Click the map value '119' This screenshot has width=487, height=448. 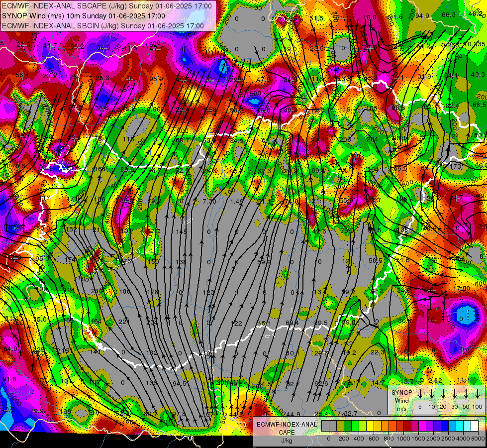[345, 109]
